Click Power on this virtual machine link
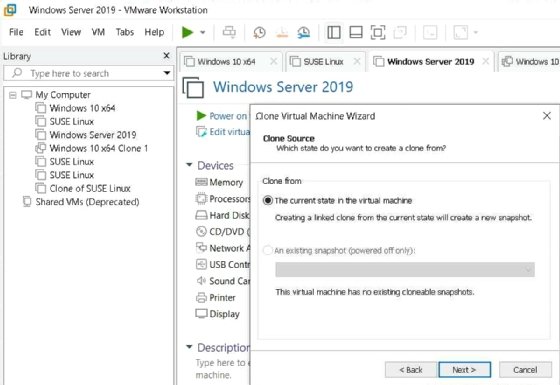560x385 pixels. 228,116
